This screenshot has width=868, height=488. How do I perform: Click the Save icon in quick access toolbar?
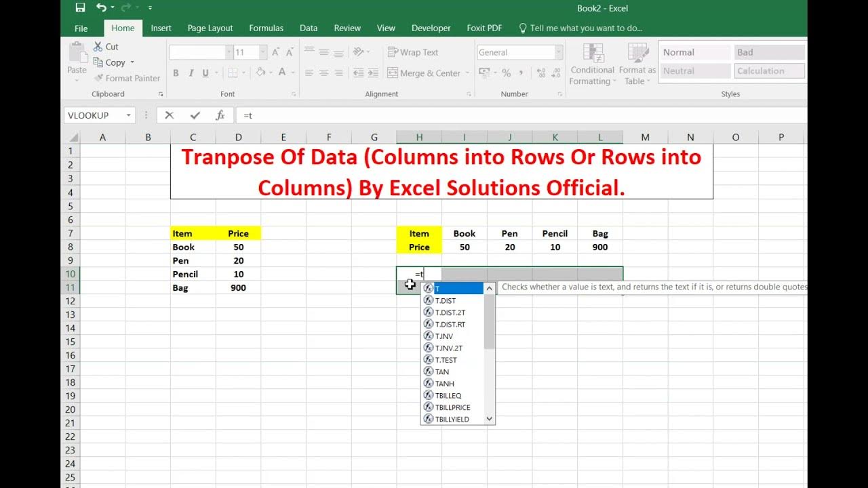80,8
